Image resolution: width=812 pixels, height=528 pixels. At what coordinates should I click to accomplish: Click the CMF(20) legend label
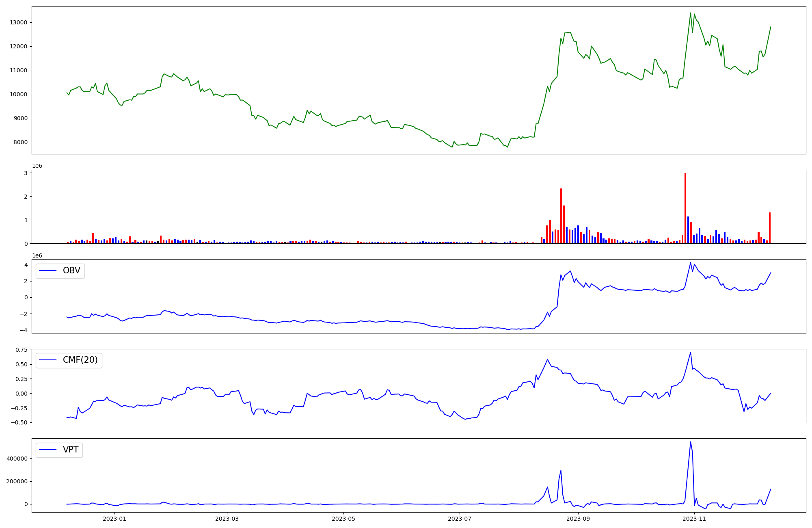(x=80, y=360)
